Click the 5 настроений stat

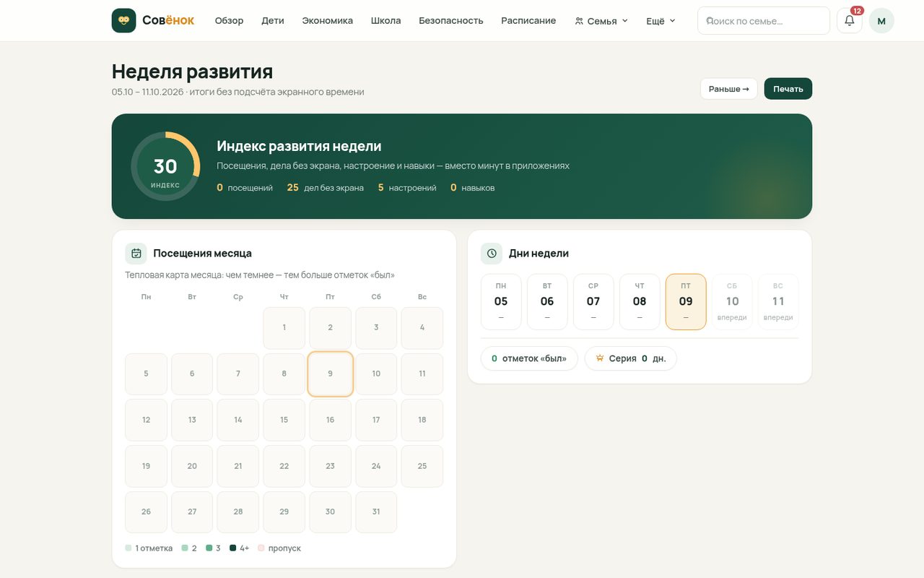(407, 188)
